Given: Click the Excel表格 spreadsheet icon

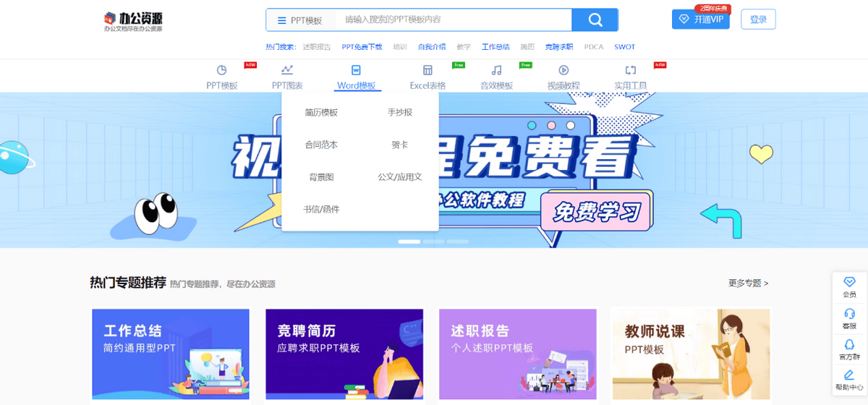Looking at the screenshot, I should (x=427, y=70).
